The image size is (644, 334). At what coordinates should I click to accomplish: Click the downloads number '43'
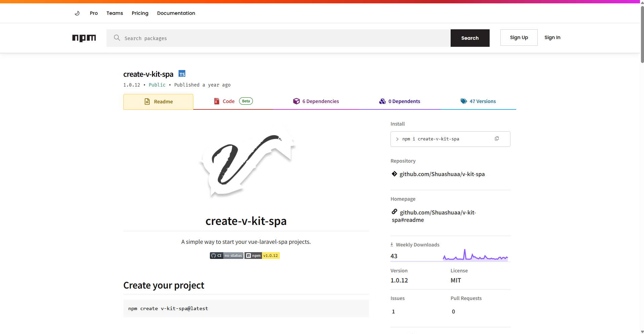394,256
